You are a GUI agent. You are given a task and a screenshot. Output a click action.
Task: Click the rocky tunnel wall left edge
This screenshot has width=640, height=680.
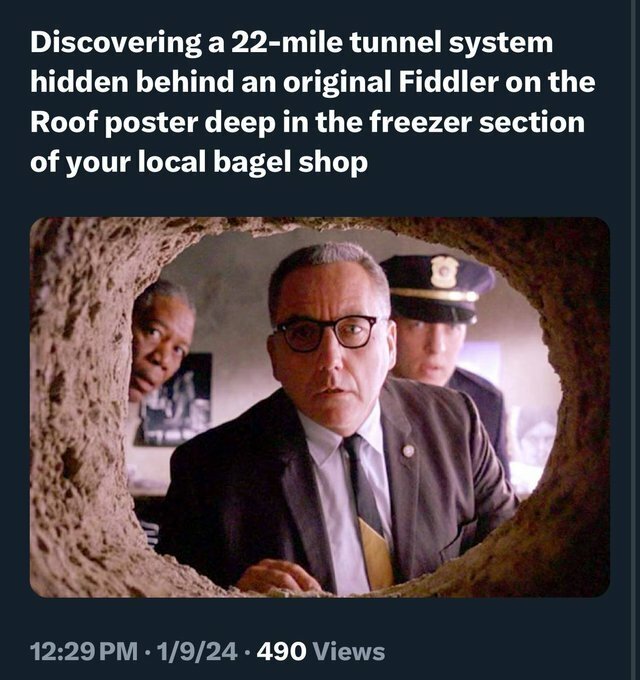[80, 408]
